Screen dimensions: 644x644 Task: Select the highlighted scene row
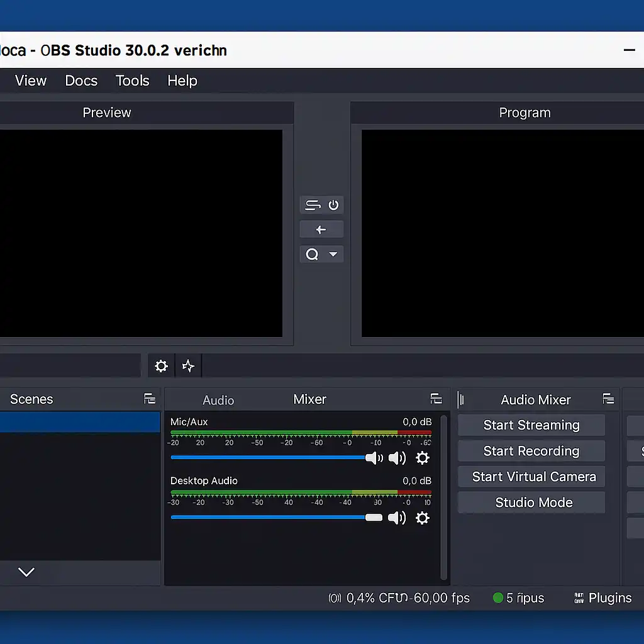click(80, 422)
